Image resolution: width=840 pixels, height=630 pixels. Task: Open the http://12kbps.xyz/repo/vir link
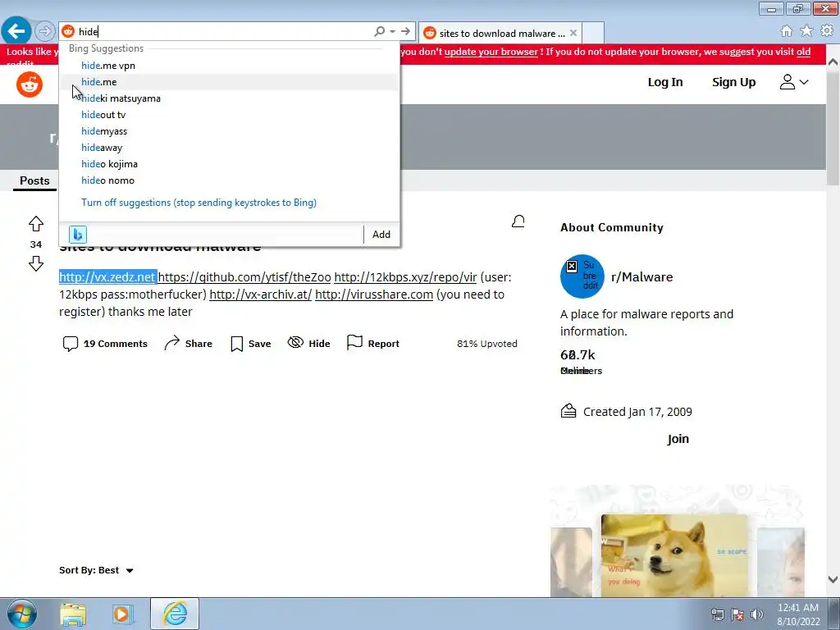click(x=405, y=277)
